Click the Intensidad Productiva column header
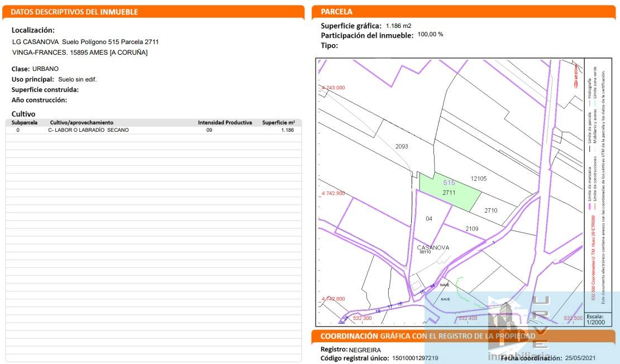The image size is (620, 364). (225, 122)
